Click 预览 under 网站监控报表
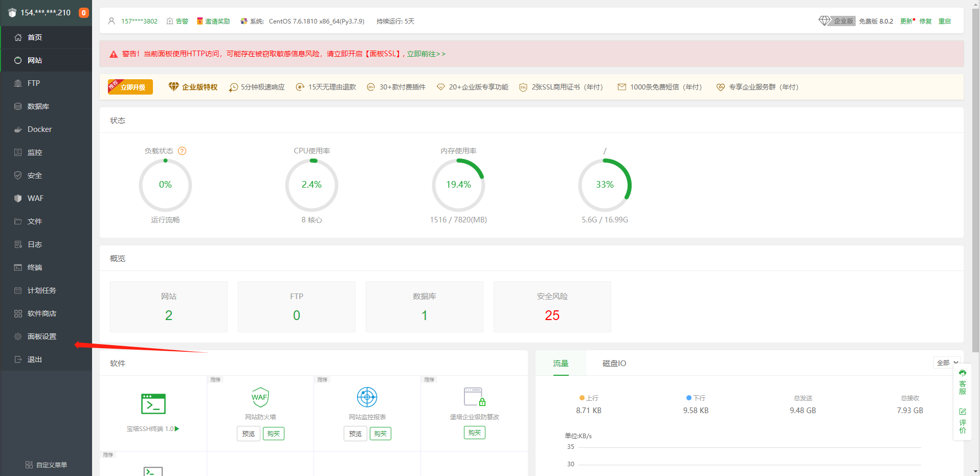Image resolution: width=980 pixels, height=476 pixels. (355, 434)
